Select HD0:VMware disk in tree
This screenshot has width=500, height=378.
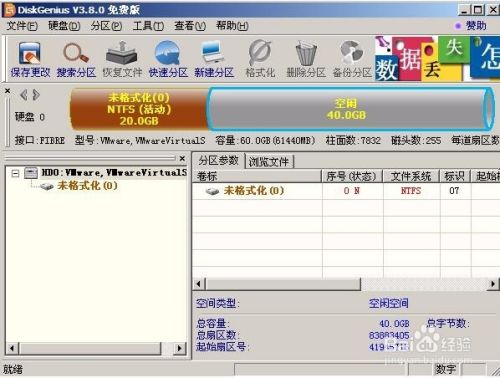coord(114,173)
